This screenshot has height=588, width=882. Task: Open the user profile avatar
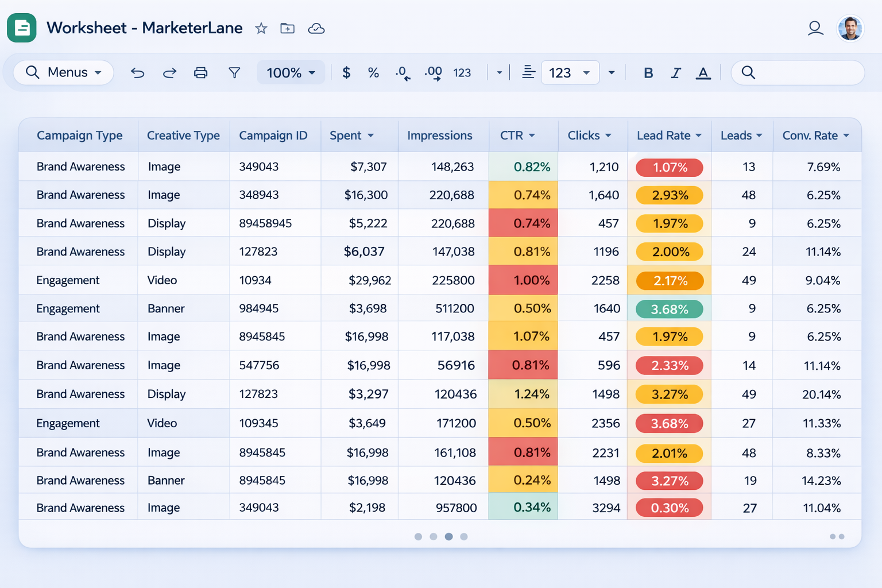point(850,28)
